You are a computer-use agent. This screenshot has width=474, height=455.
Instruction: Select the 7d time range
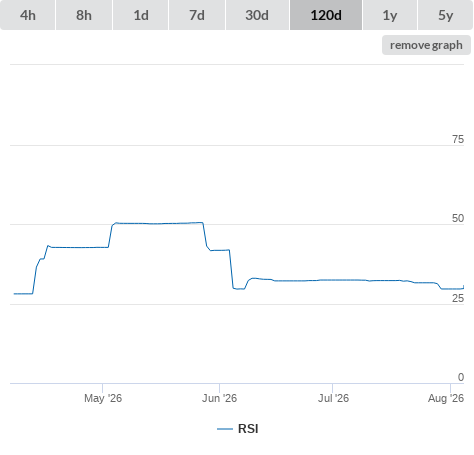(x=197, y=15)
